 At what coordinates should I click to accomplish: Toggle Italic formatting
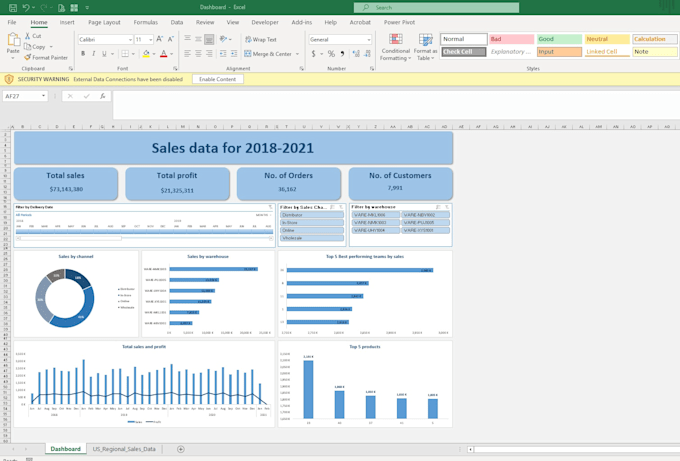click(x=94, y=53)
